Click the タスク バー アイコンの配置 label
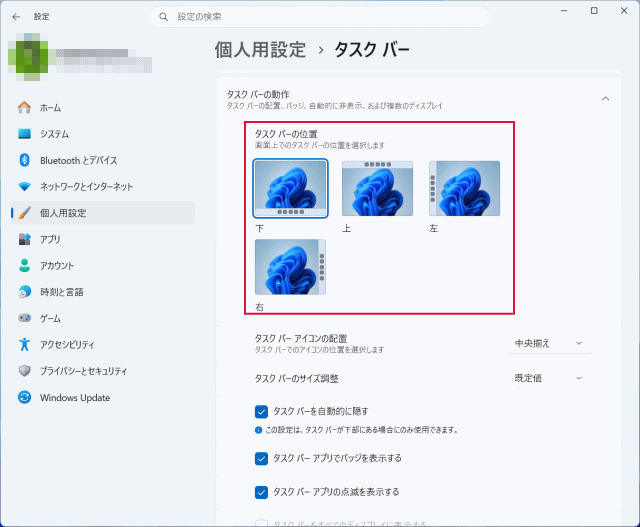The image size is (640, 527). point(301,338)
